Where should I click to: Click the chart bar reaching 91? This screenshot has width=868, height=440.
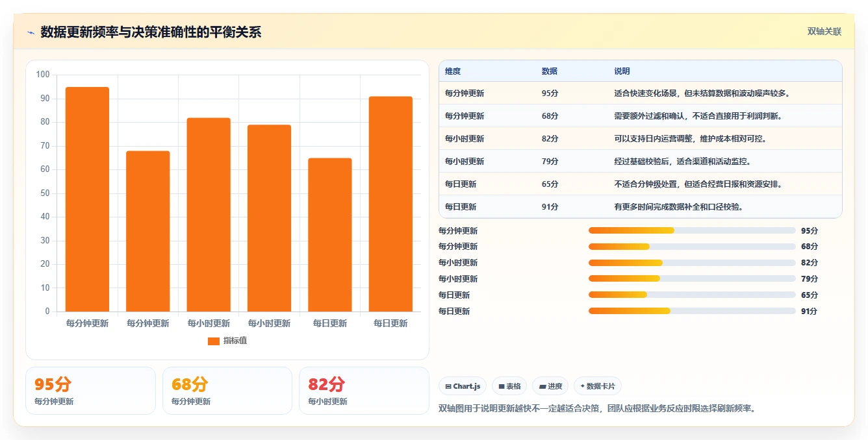coord(390,204)
